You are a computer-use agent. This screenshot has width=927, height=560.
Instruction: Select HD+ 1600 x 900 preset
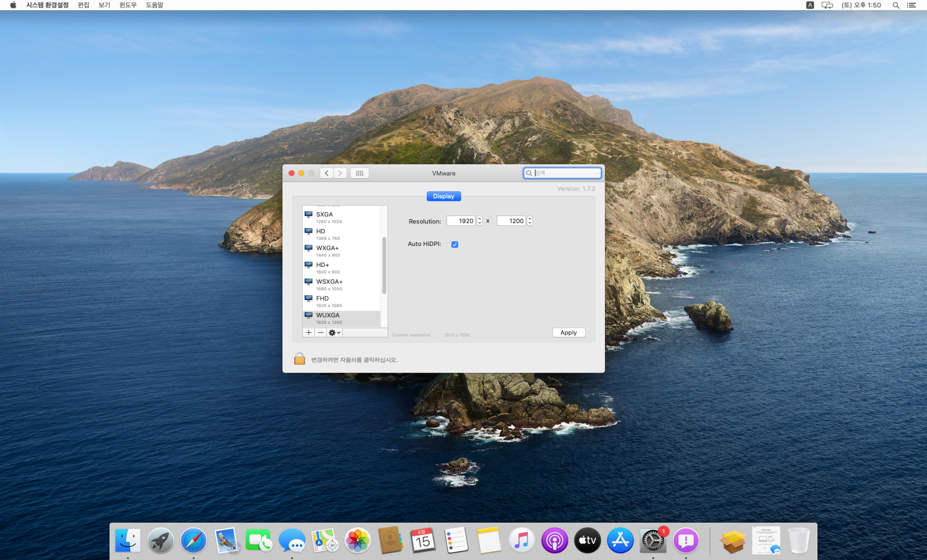click(341, 268)
